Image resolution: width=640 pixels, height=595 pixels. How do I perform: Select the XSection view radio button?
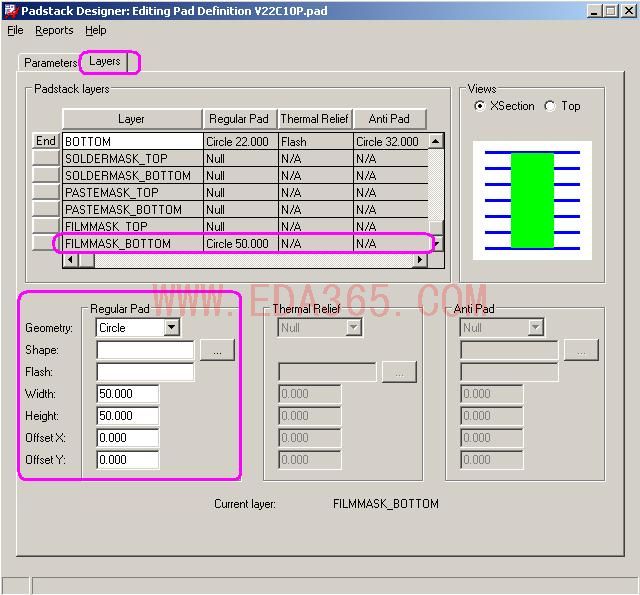tap(480, 106)
